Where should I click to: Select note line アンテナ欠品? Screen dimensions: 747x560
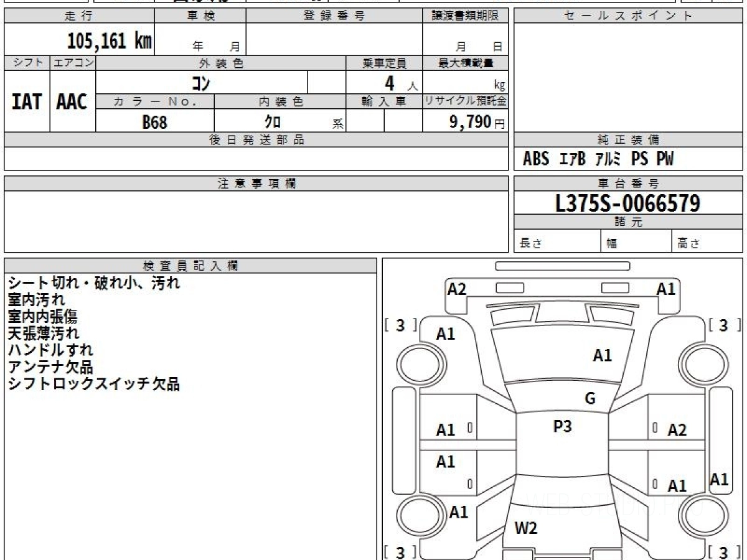(x=50, y=367)
